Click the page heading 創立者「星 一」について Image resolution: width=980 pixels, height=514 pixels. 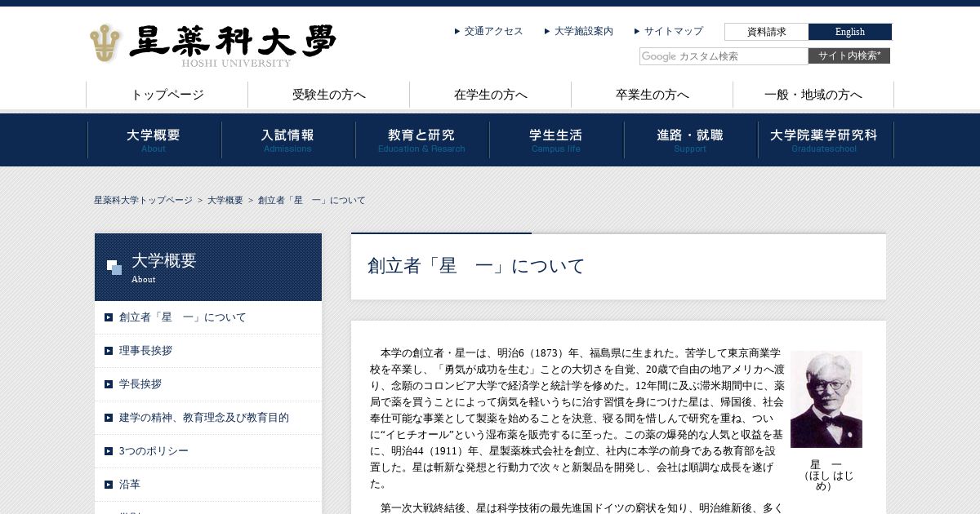(x=476, y=266)
